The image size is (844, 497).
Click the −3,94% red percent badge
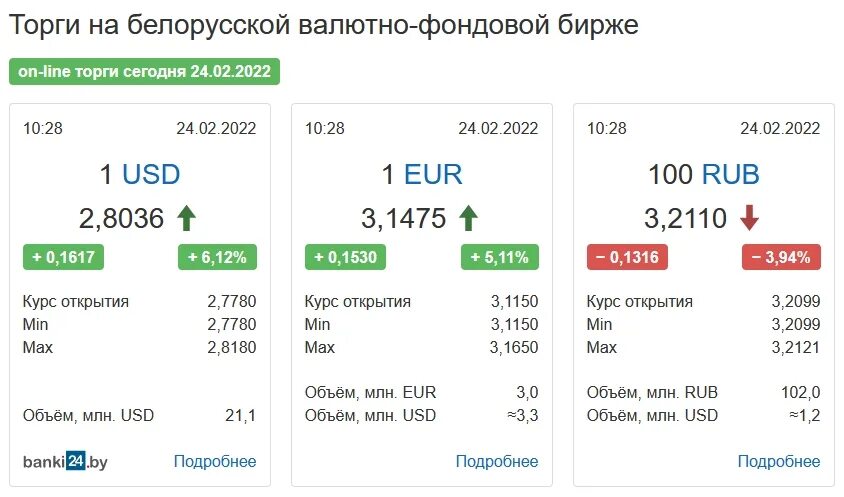click(782, 257)
